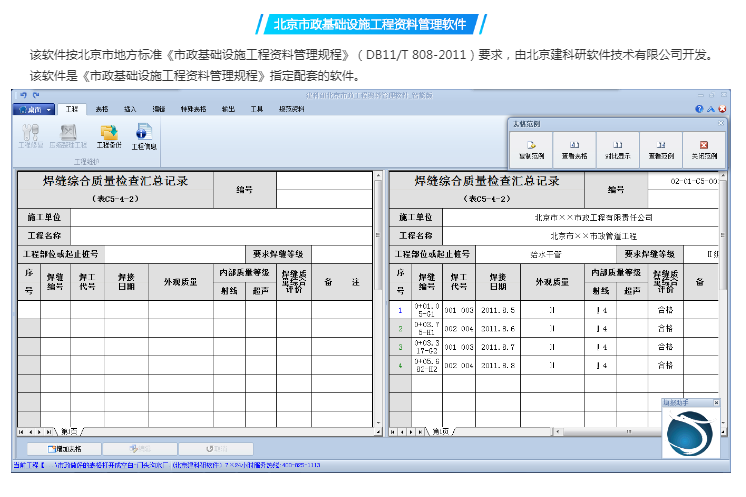The image size is (746, 497).
Task: Go to next sheet arrow in left pane
Action: pos(39,432)
